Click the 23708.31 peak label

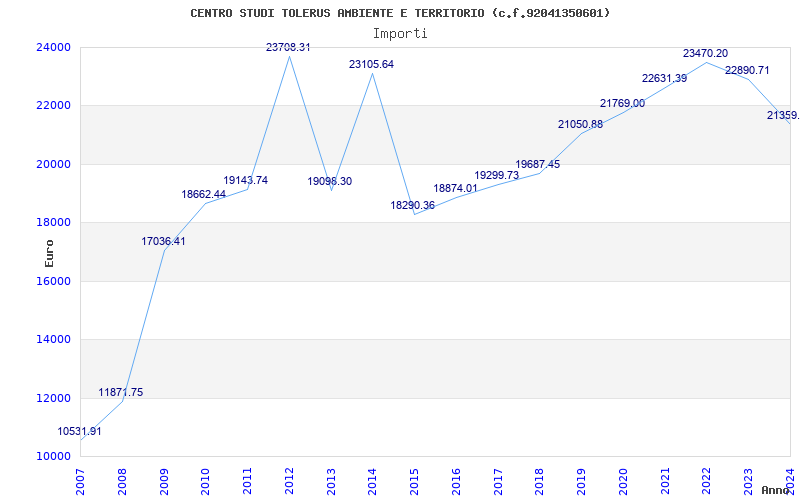tap(288, 47)
